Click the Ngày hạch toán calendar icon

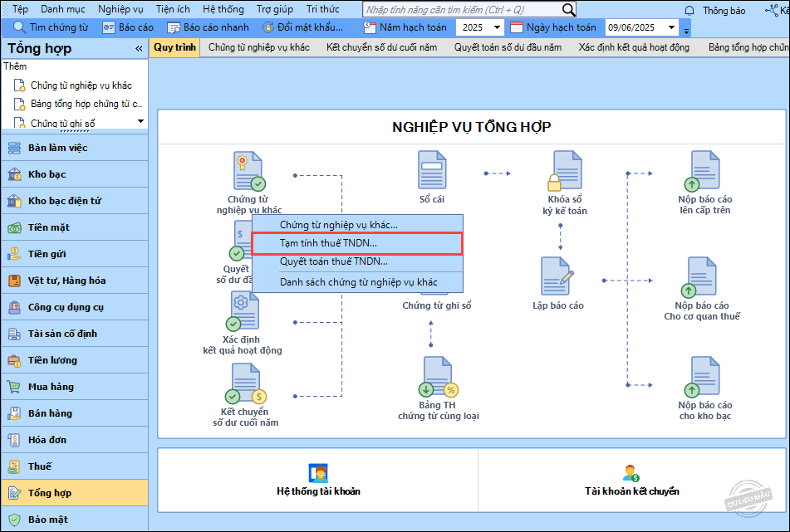coord(517,27)
